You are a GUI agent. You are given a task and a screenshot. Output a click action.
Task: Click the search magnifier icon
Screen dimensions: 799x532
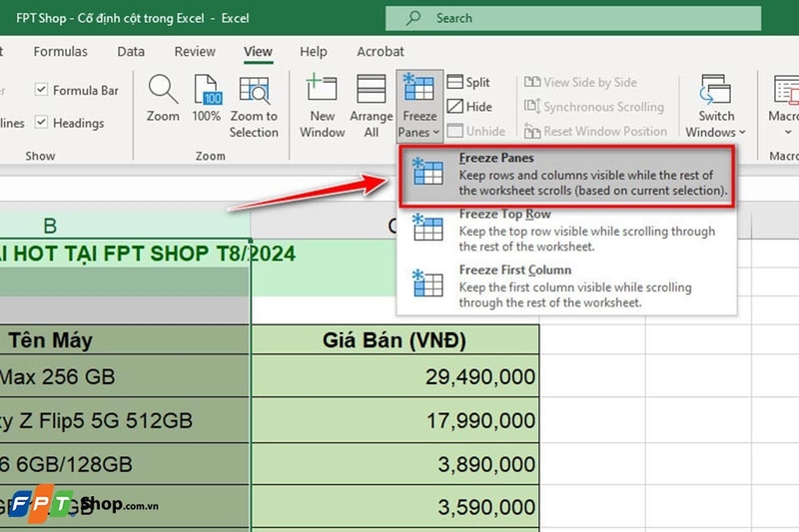tap(413, 18)
